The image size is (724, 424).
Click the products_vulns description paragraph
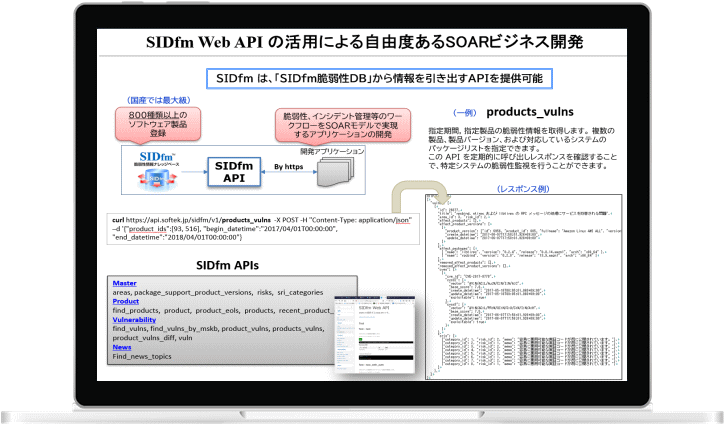tap(523, 148)
